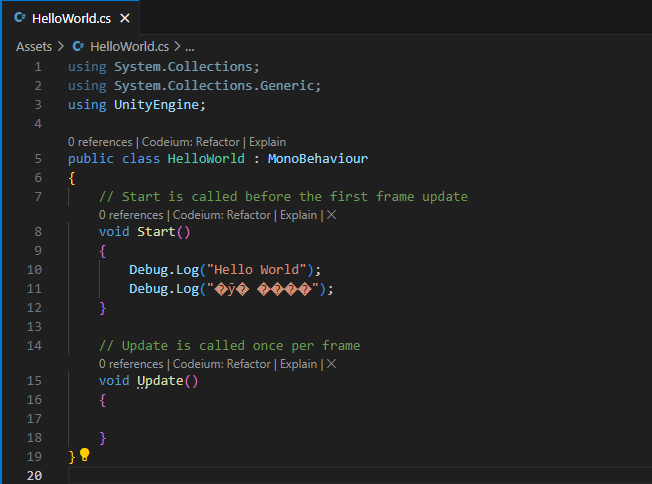Screen dimensions: 652x484
Task: Click the 'public' keyword on line 5
Action: click(91, 159)
